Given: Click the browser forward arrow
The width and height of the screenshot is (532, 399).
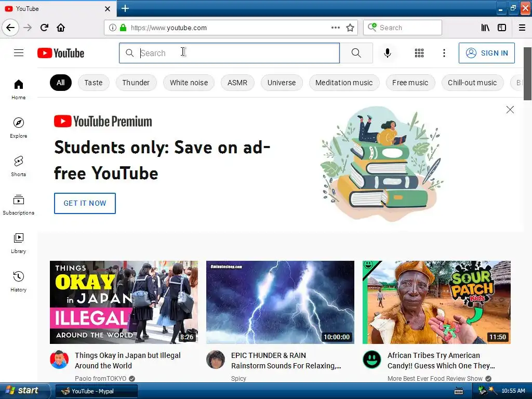Looking at the screenshot, I should pyautogui.click(x=28, y=28).
